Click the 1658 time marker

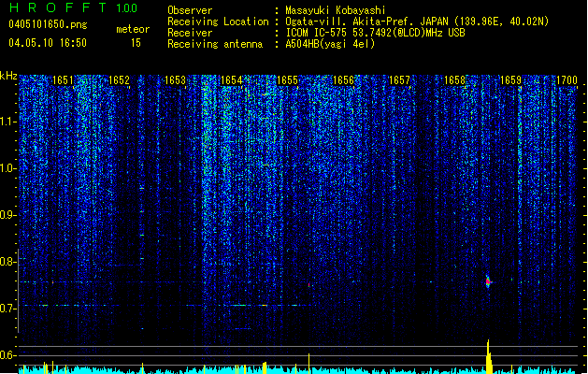[455, 79]
